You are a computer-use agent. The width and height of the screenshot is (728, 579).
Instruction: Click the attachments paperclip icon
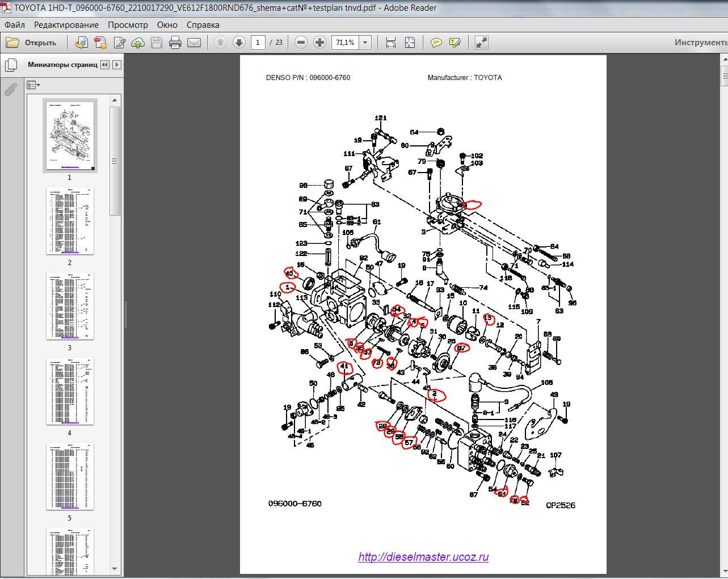tap(11, 89)
